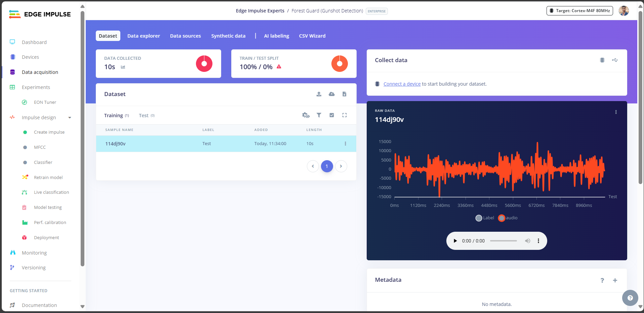The width and height of the screenshot is (644, 313).
Task: Go to Data acquisition in sidebar
Action: [x=40, y=72]
